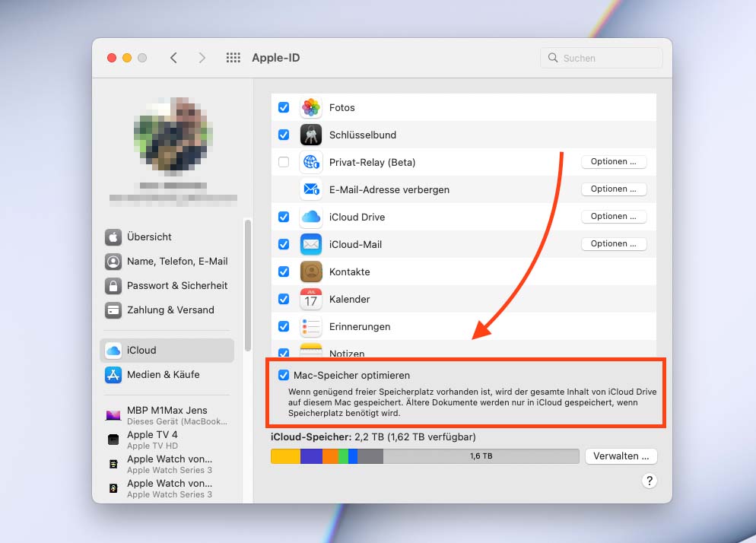The height and width of the screenshot is (543, 756).
Task: Select the Kontakte address book icon
Action: [x=310, y=271]
